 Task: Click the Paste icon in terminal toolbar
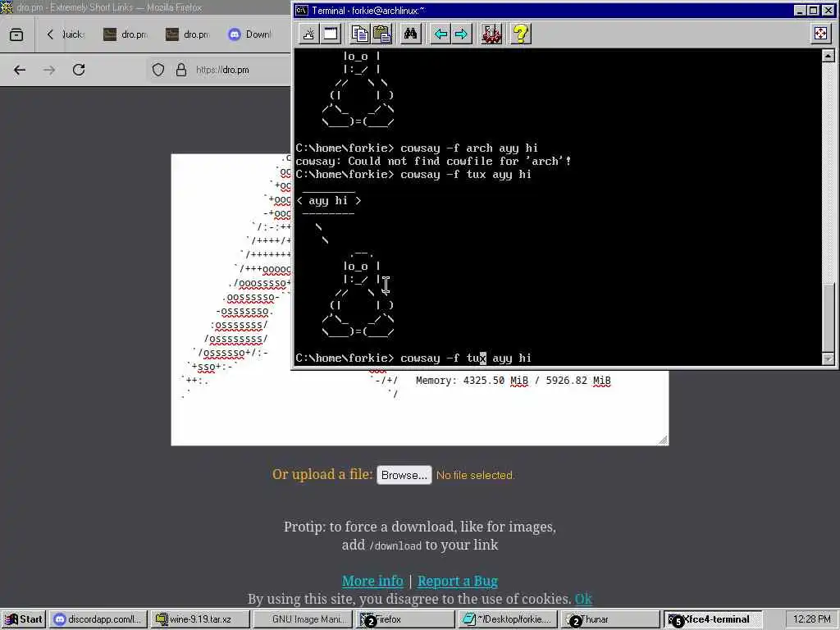click(381, 34)
